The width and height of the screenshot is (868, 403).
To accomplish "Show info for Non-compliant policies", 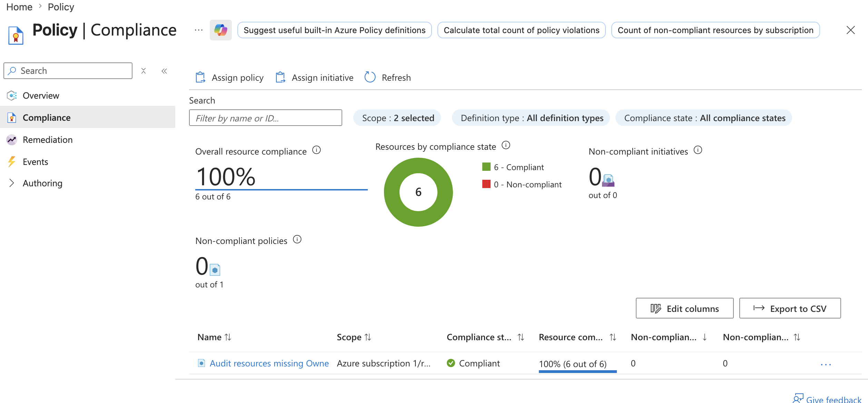I will tap(297, 239).
